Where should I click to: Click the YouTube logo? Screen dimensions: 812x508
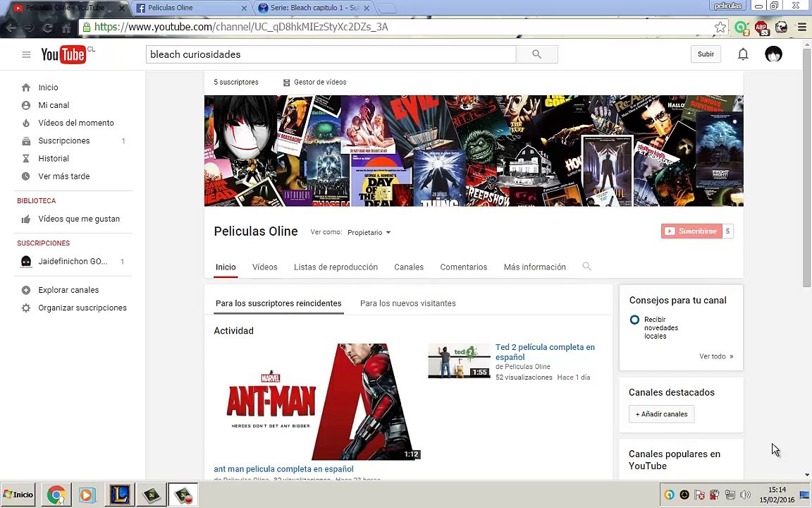pyautogui.click(x=63, y=54)
